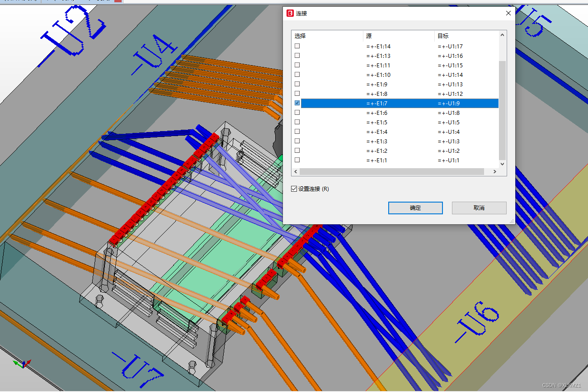Tick the checkbox for row E1:11

pyautogui.click(x=297, y=65)
